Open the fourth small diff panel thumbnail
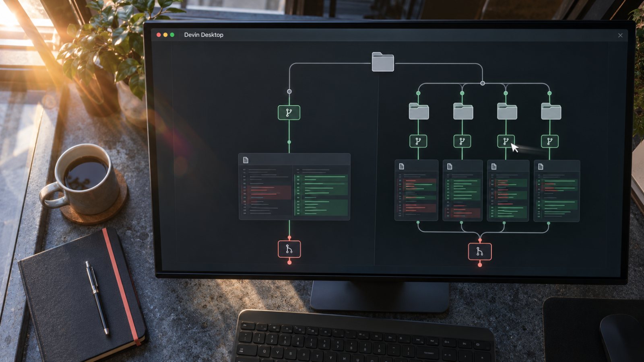This screenshot has width=644, height=362. click(557, 191)
